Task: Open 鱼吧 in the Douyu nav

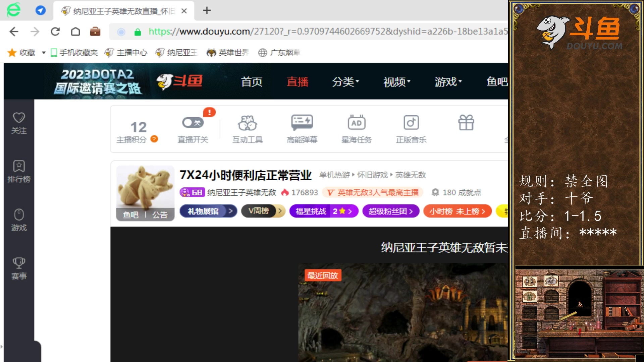Action: pyautogui.click(x=497, y=81)
